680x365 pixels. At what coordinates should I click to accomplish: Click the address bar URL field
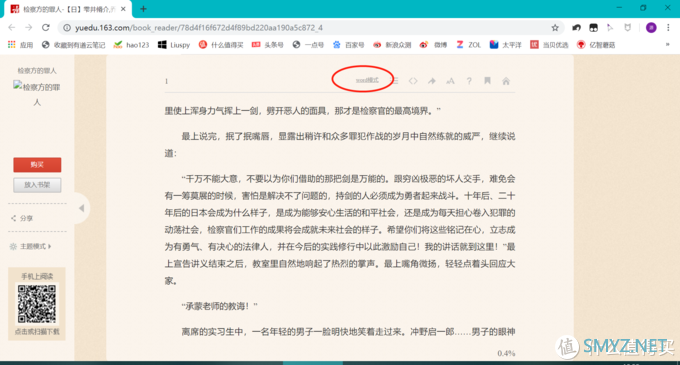[x=311, y=28]
